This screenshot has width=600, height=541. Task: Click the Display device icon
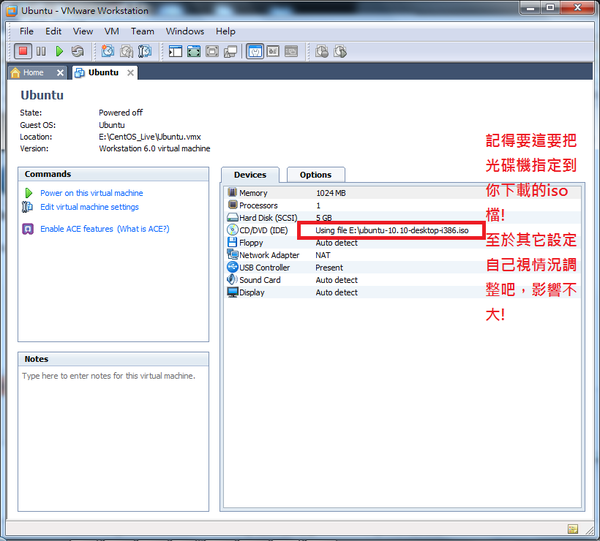tap(232, 292)
